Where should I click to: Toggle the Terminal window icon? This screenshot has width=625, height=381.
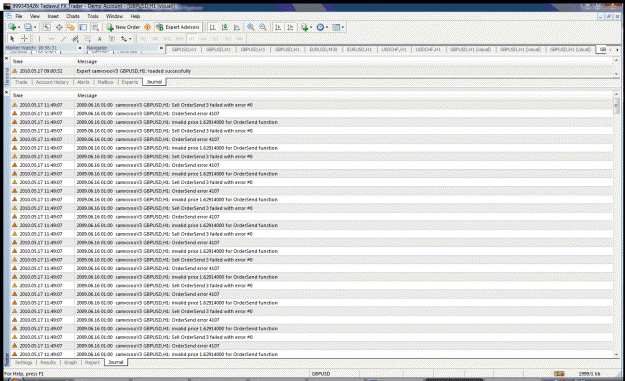tap(83, 27)
